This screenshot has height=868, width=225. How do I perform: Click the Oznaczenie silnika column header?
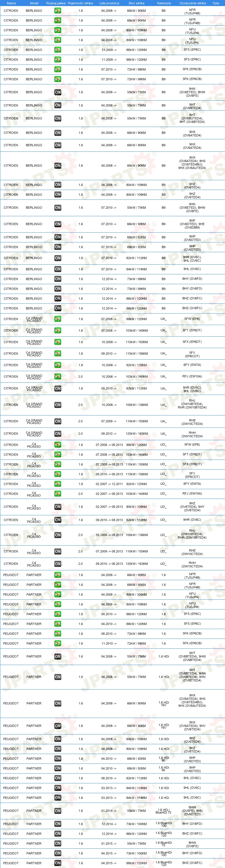point(192,3)
